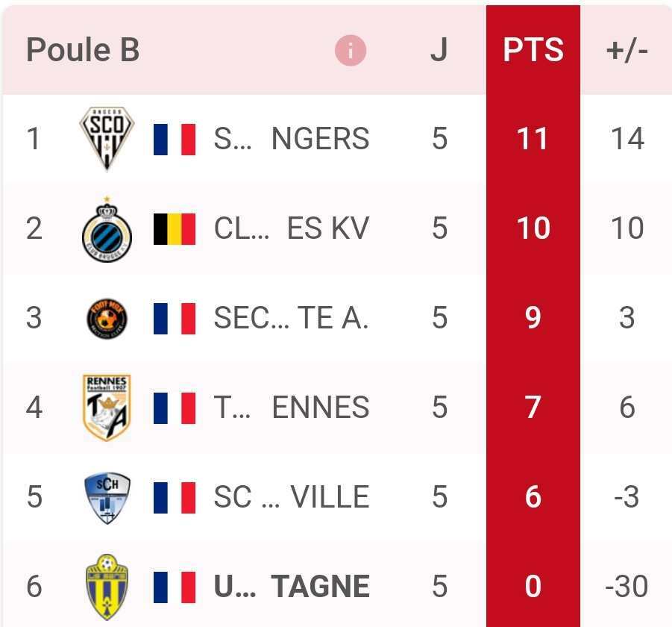Open the SC ... VILLE team link

point(292,497)
